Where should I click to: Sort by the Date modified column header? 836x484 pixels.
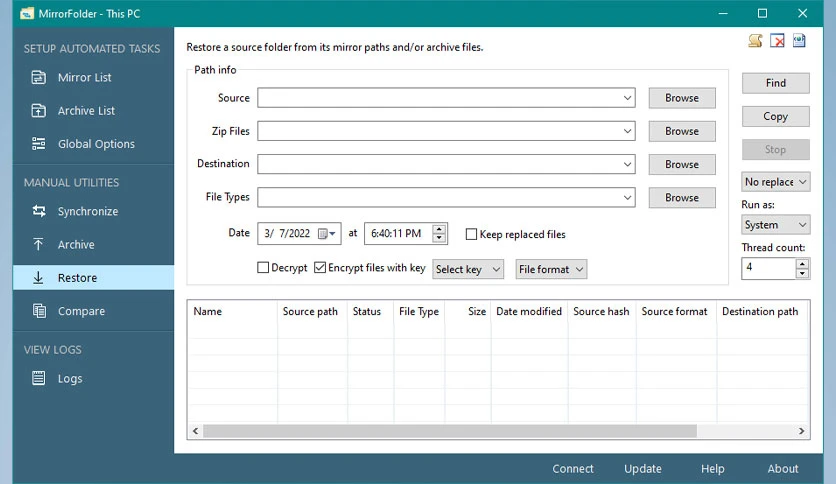coord(529,311)
